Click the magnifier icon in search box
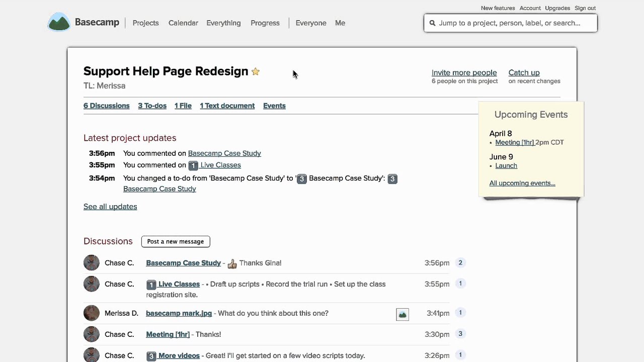This screenshot has height=362, width=644. [x=432, y=23]
